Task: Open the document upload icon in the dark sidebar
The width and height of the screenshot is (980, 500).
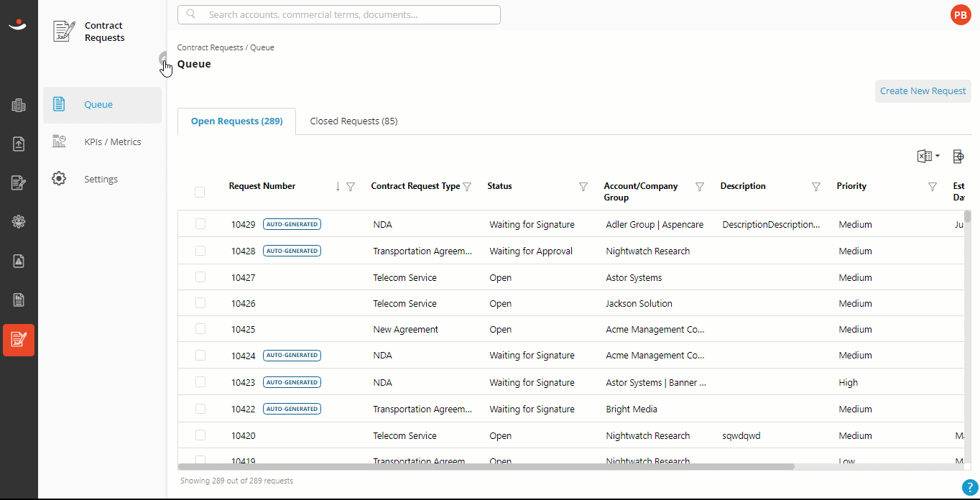Action: (19, 144)
